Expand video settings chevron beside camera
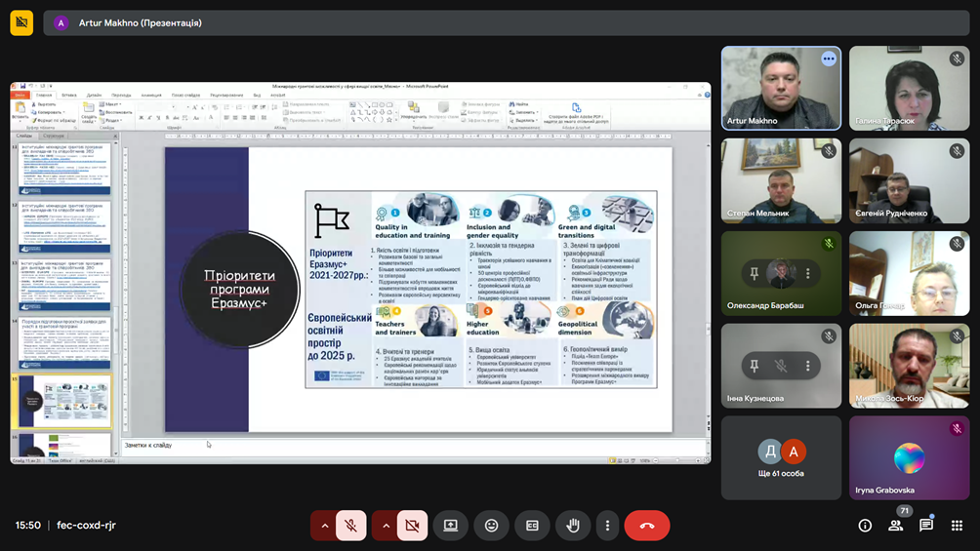Screen dimensions: 980x551 coord(386,526)
